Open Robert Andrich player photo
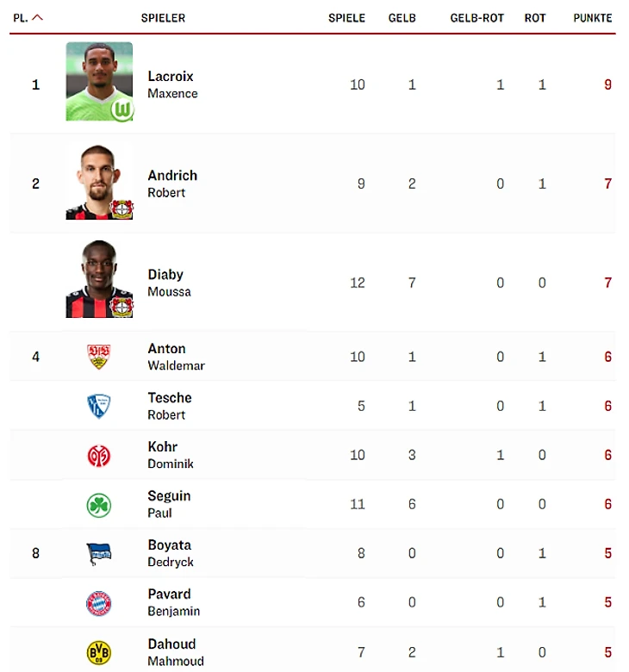The width and height of the screenshot is (629, 672). point(99,181)
